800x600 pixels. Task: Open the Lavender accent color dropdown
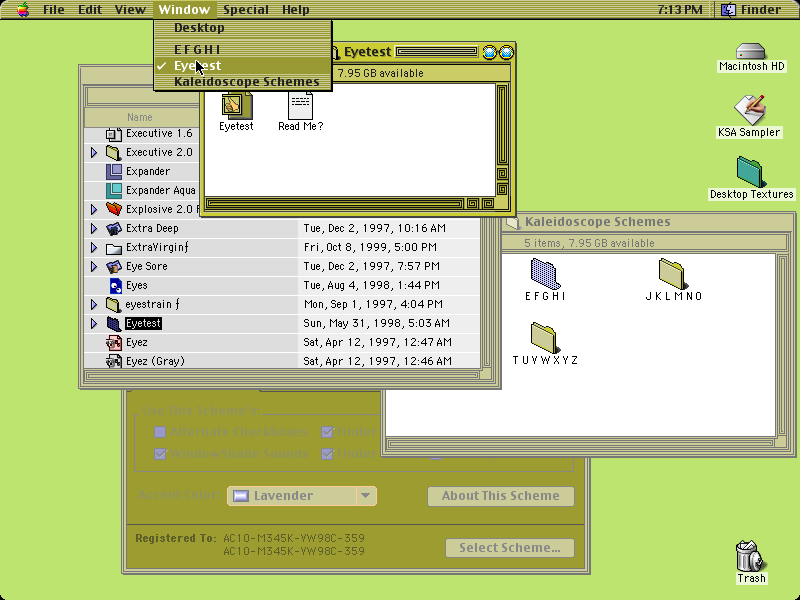tap(302, 496)
